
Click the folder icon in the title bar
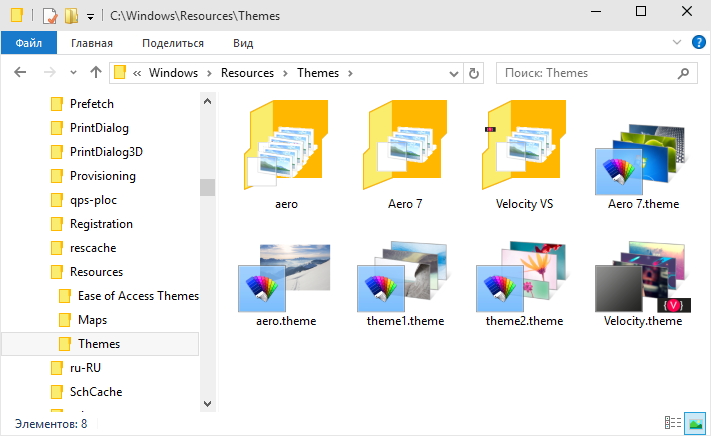[x=17, y=15]
